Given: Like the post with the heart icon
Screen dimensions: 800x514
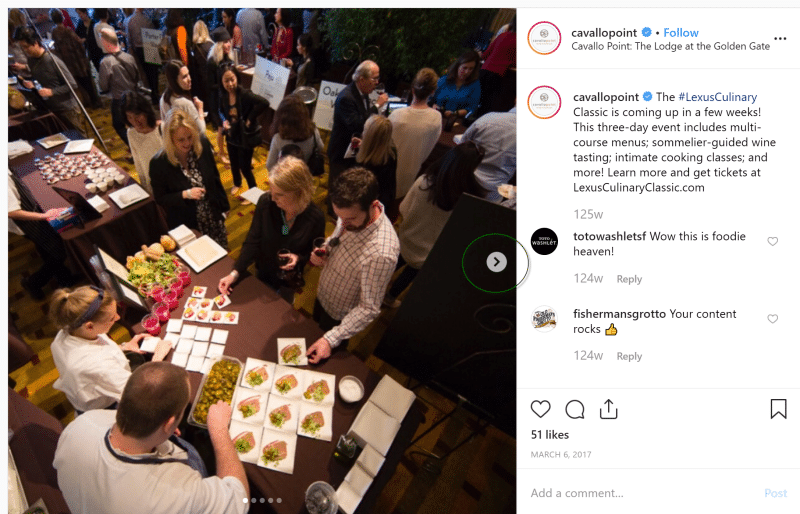Looking at the screenshot, I should tap(540, 409).
